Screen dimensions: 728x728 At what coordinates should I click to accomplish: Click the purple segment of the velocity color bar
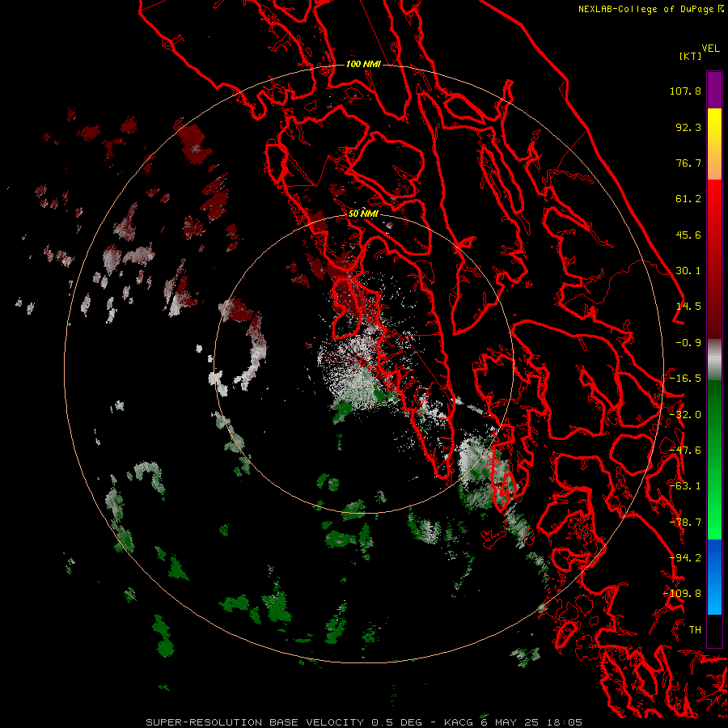pos(714,91)
